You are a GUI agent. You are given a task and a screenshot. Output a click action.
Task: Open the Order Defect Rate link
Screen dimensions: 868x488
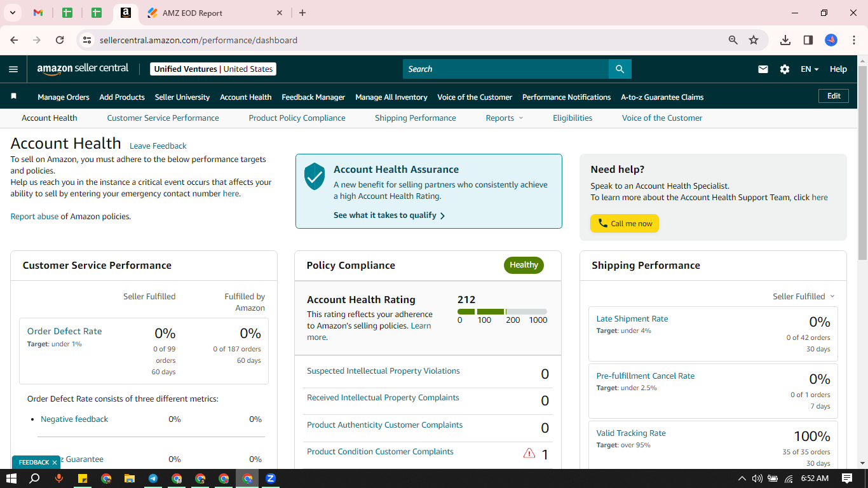coord(64,331)
